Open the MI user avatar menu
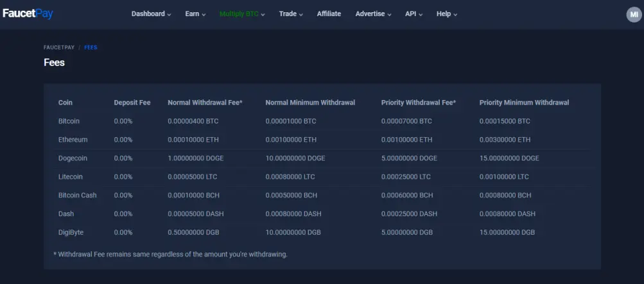The width and height of the screenshot is (644, 284). click(x=634, y=14)
